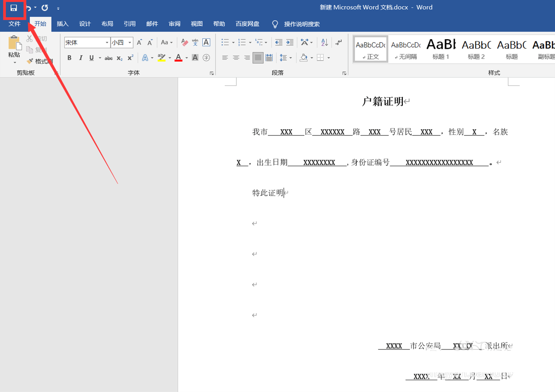Open the font size dropdown 小四

[x=130, y=43]
